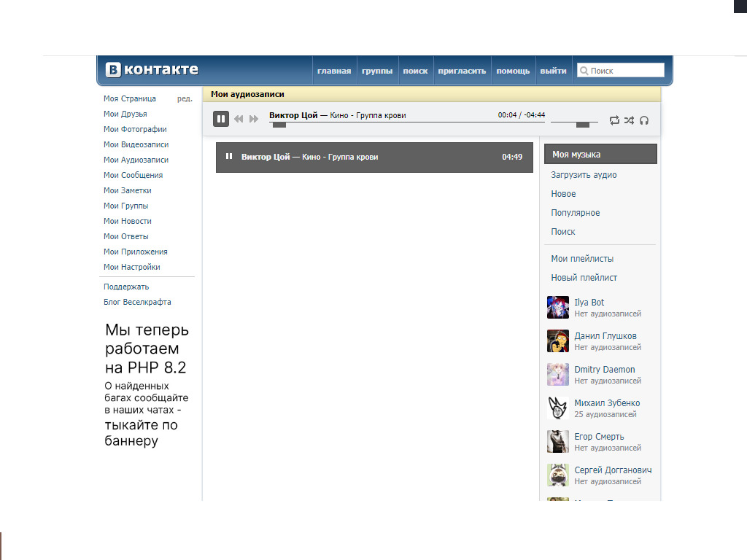Click the 00:04 / -04:44 time display
This screenshot has width=747, height=560.
pos(521,114)
